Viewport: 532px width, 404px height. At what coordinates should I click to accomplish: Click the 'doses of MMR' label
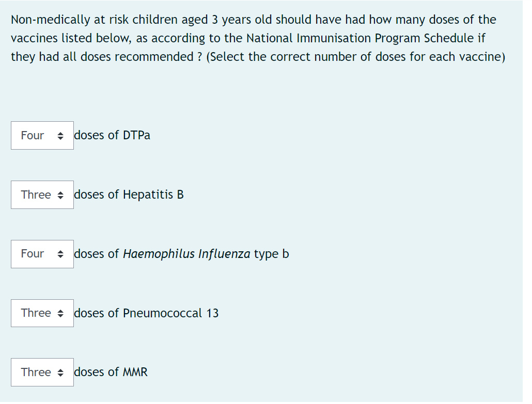coord(111,372)
